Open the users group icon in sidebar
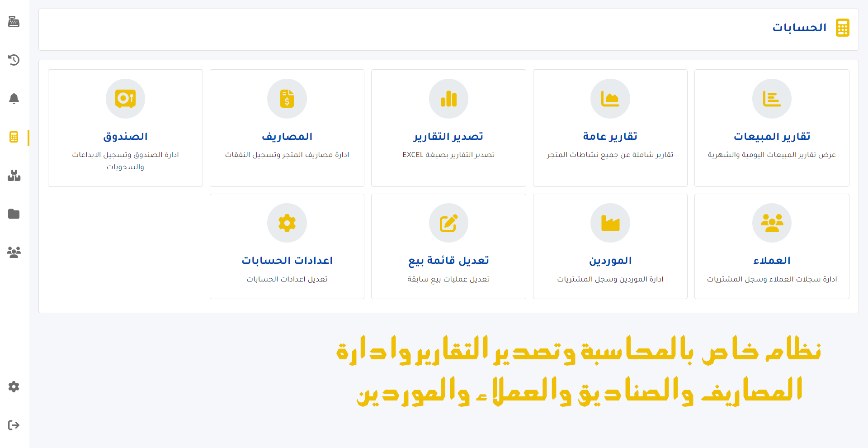Image resolution: width=868 pixels, height=448 pixels. pyautogui.click(x=14, y=252)
